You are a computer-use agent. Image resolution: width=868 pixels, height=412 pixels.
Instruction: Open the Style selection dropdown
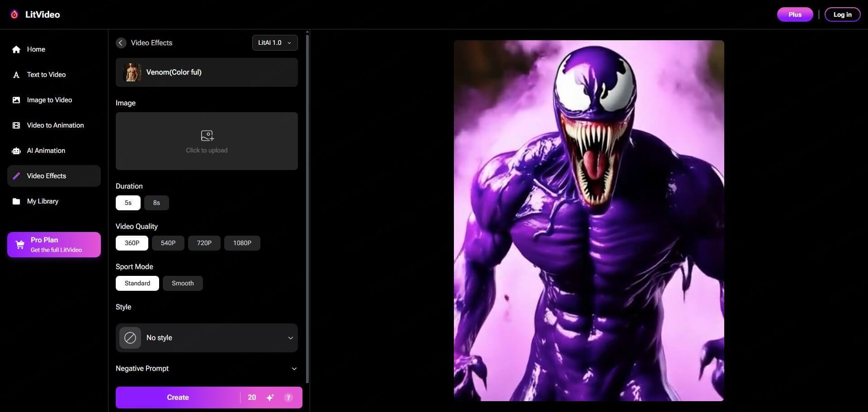click(207, 338)
